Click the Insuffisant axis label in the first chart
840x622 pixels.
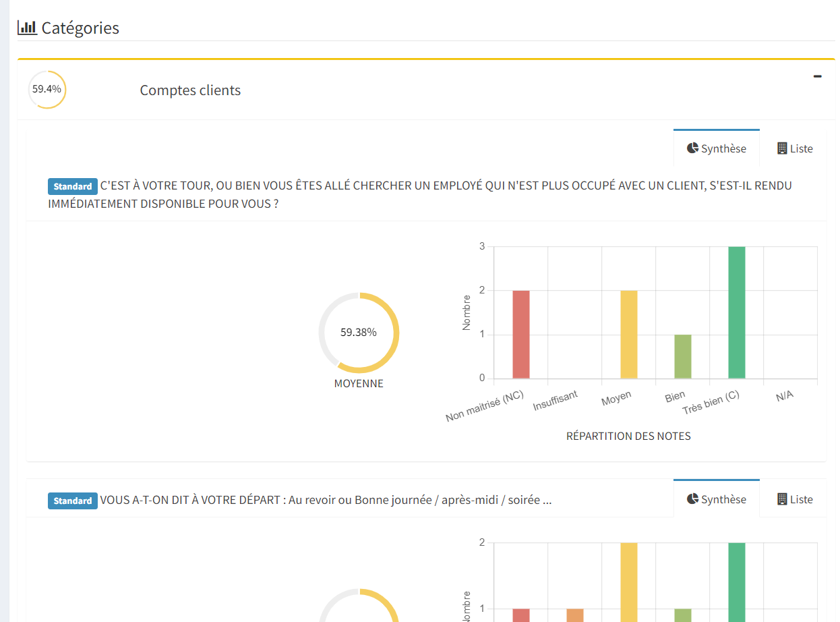(556, 401)
